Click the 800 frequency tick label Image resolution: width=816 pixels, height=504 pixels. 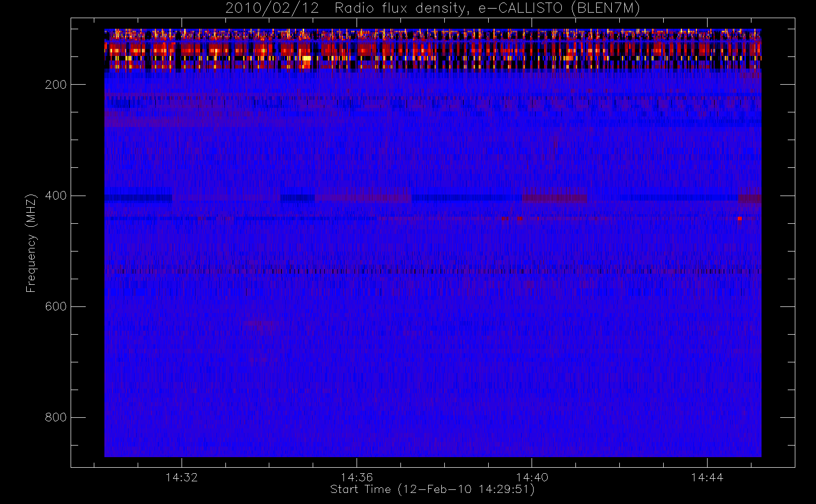pyautogui.click(x=56, y=417)
